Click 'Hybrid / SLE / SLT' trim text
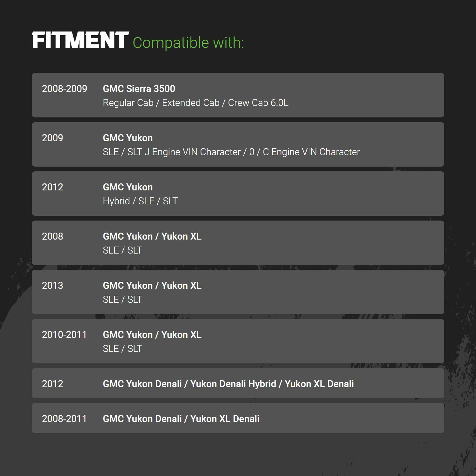The width and height of the screenshot is (476, 476). pos(140,201)
